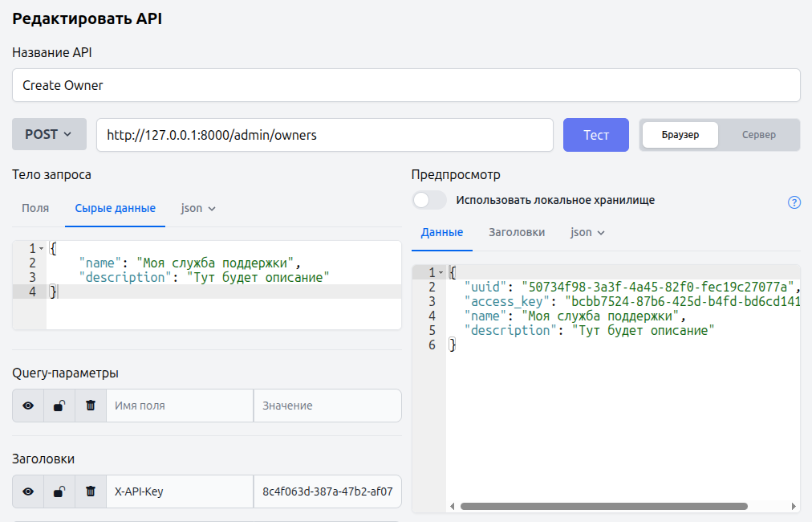Image resolution: width=812 pixels, height=522 pixels.
Task: Click the X-API-Key header name field
Action: 180,491
